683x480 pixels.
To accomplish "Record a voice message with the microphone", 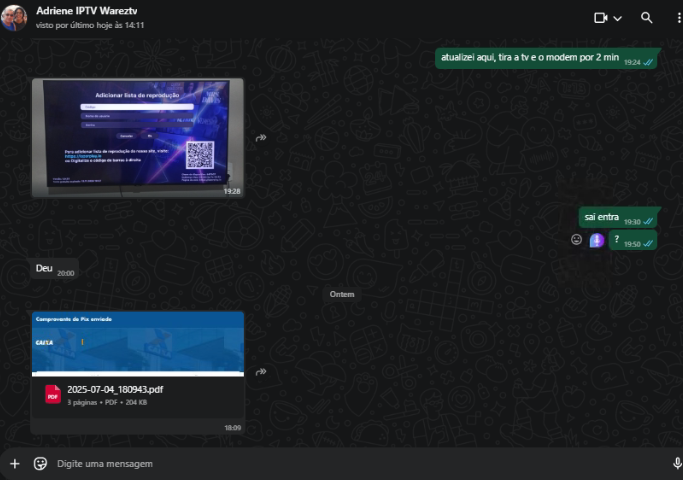I will pos(677,463).
